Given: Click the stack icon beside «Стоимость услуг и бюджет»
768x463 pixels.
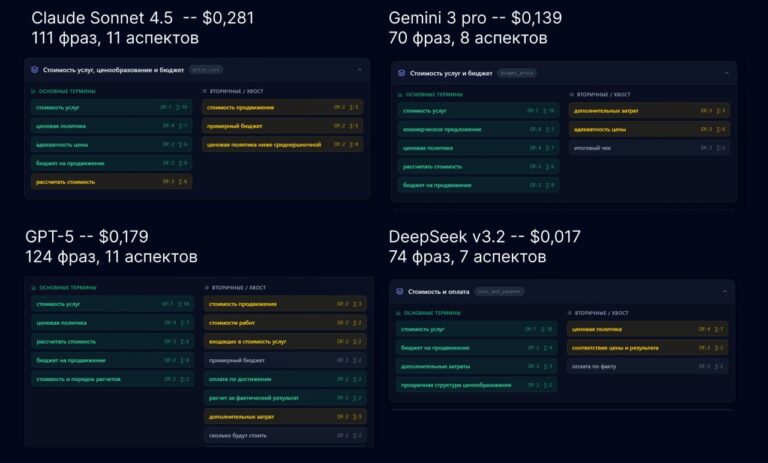Looking at the screenshot, I should coord(401,73).
